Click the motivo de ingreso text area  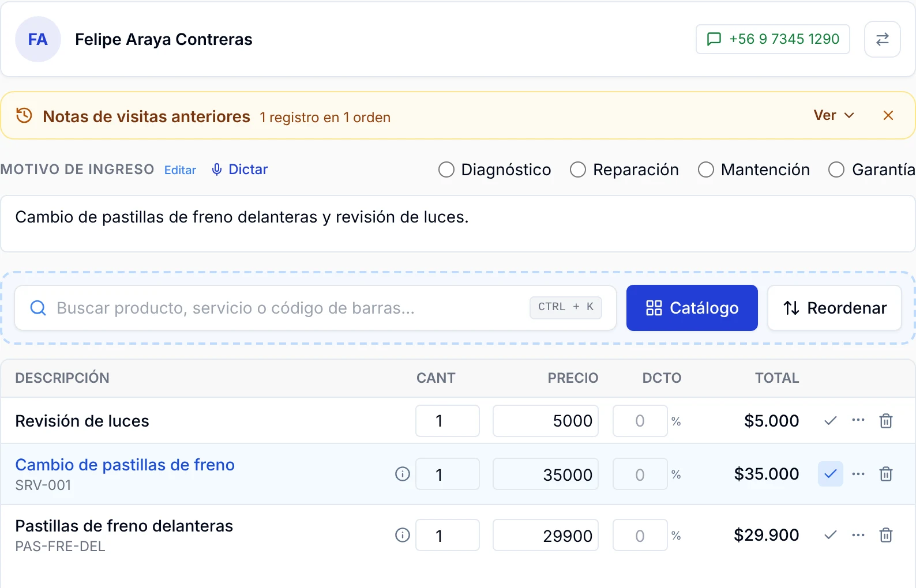[x=458, y=224]
